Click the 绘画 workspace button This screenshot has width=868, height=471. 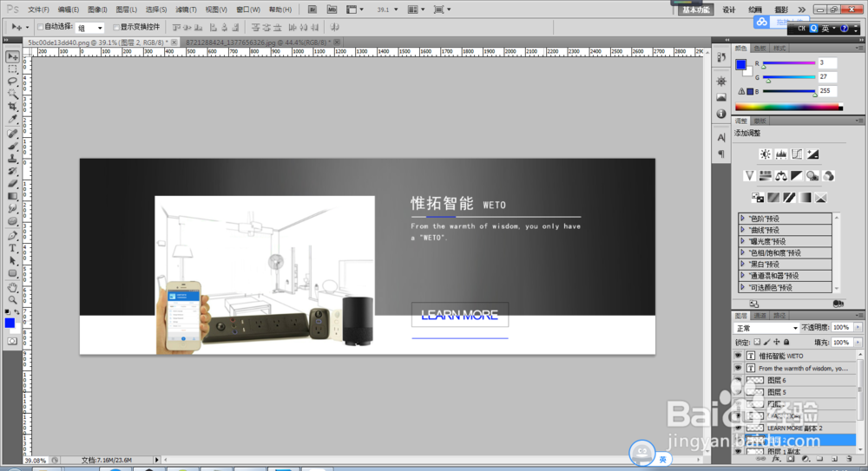[x=755, y=10]
